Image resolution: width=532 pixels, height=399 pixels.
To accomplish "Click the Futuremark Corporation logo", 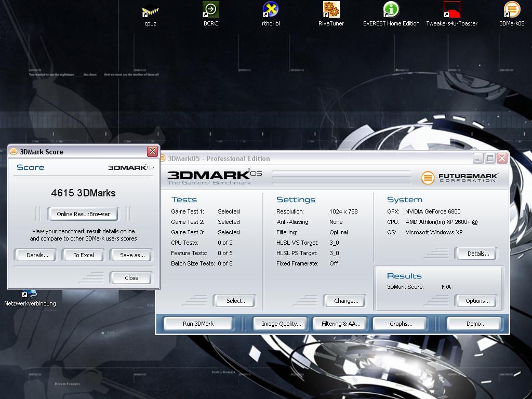I will [459, 178].
